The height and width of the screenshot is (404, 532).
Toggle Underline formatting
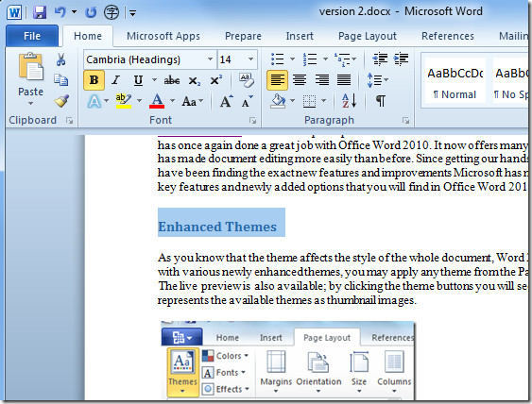(138, 80)
